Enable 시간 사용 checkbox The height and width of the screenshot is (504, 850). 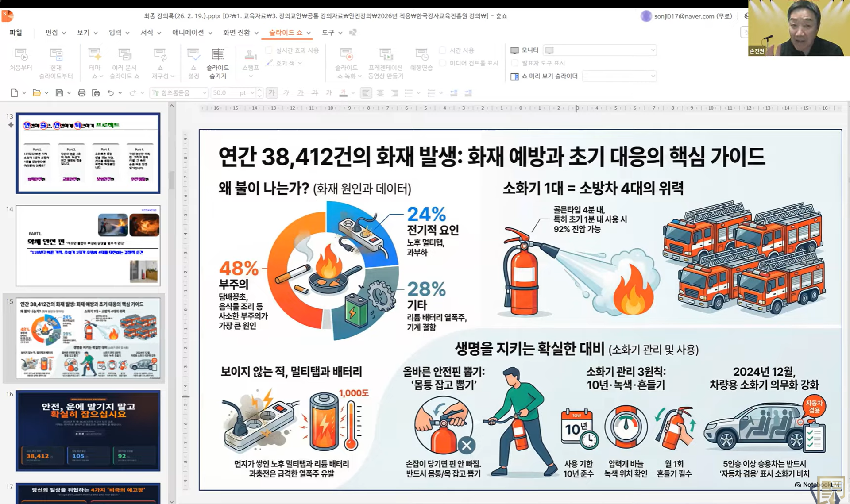(443, 50)
